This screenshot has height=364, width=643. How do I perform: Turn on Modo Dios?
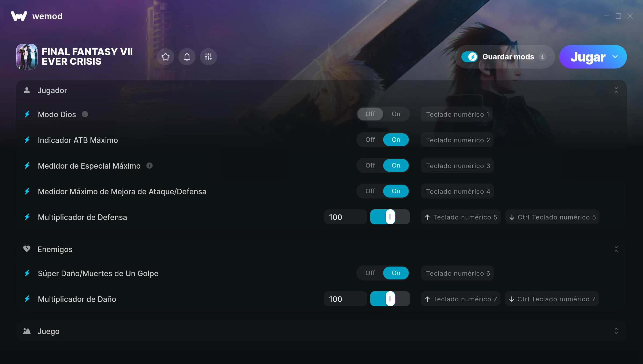click(396, 114)
